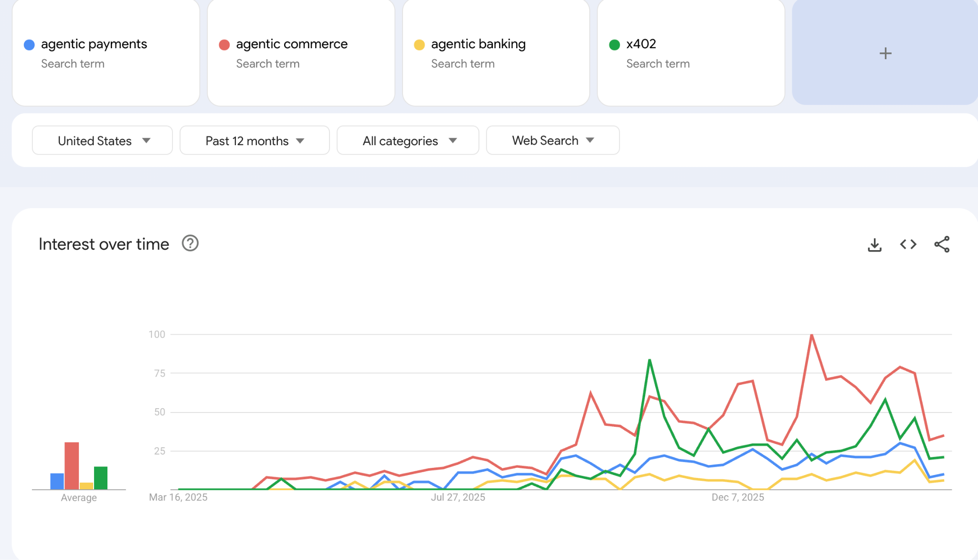Expand the United States region dropdown

pyautogui.click(x=102, y=140)
